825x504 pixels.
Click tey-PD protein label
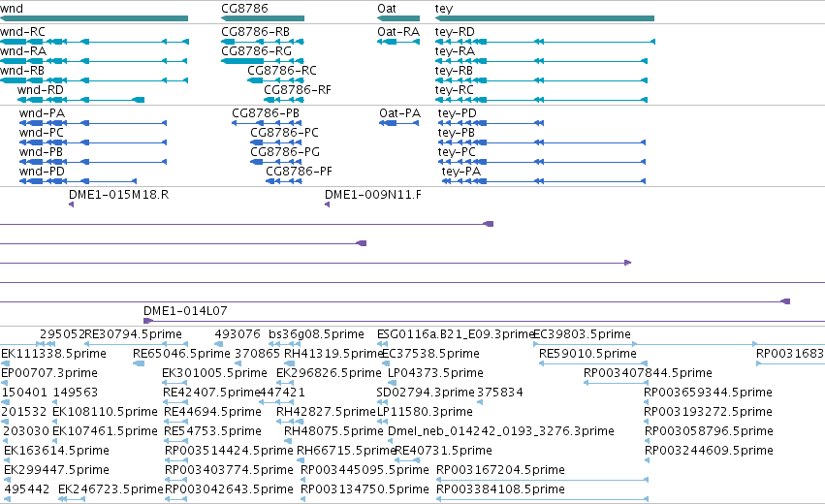pyautogui.click(x=458, y=113)
